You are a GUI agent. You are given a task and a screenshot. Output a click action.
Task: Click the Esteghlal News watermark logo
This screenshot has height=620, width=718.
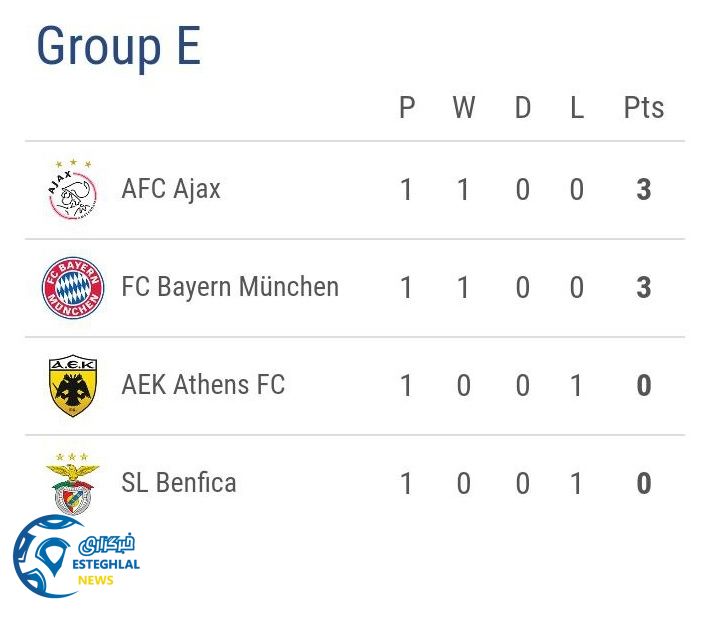point(75,557)
